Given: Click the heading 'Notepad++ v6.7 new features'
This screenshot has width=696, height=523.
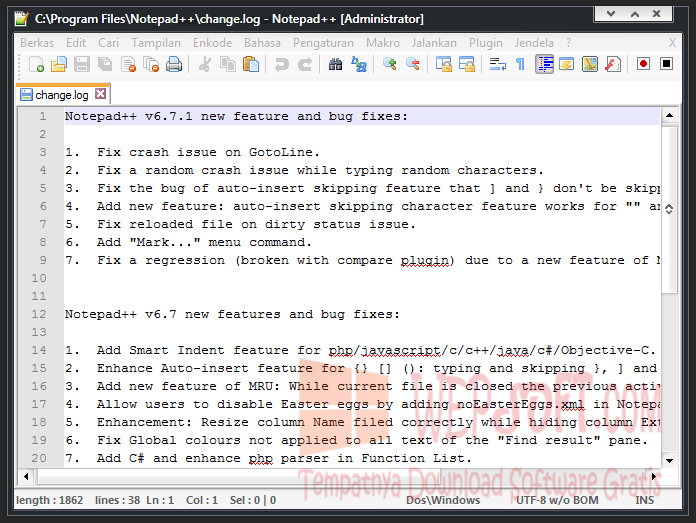Looking at the screenshot, I should pyautogui.click(x=173, y=314).
